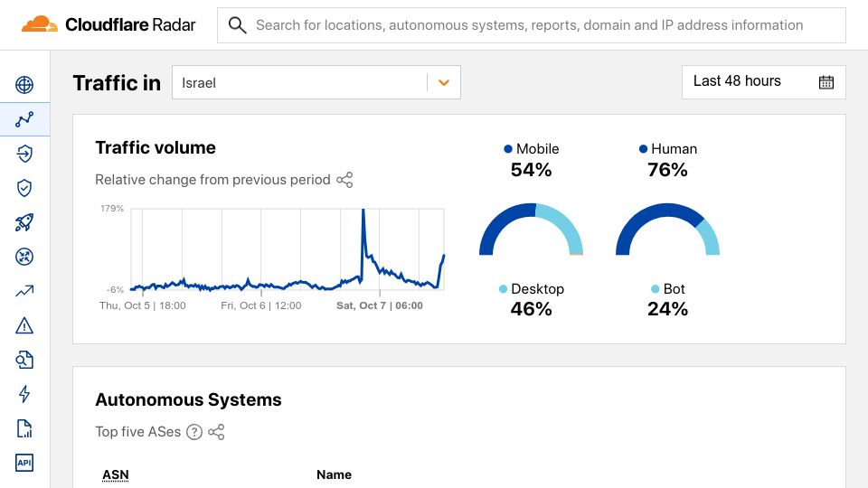The image size is (868, 488).
Task: Click the calendar icon in the date range
Action: pos(826,82)
